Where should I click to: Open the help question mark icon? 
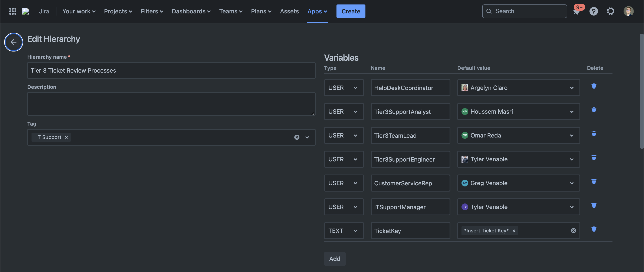coord(594,11)
